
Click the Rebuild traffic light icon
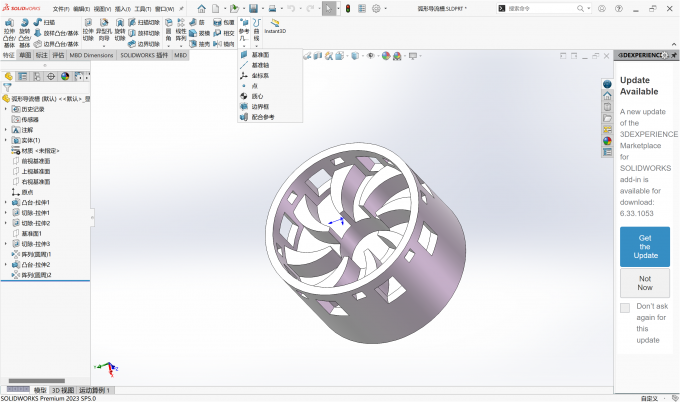coord(348,8)
